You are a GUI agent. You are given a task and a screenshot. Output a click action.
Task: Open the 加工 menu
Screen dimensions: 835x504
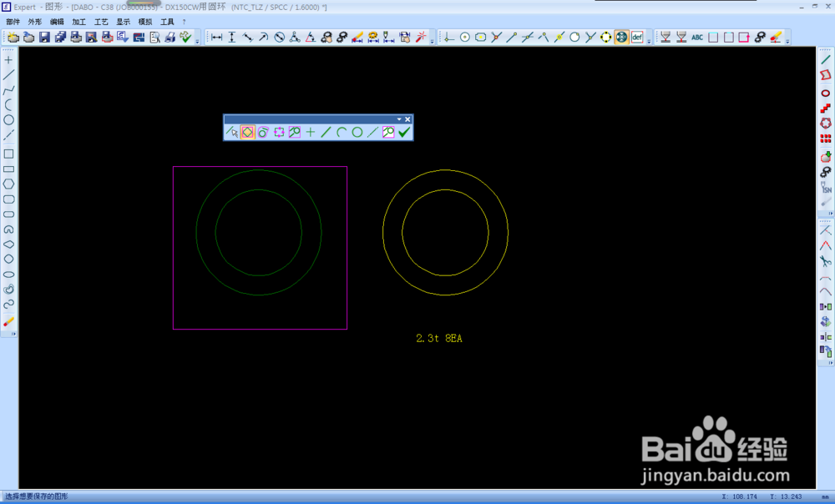tap(78, 22)
